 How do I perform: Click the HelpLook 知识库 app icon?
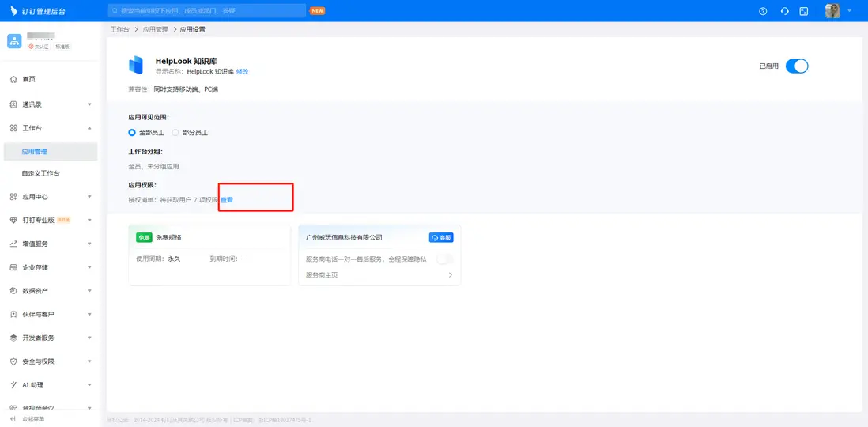click(x=136, y=66)
